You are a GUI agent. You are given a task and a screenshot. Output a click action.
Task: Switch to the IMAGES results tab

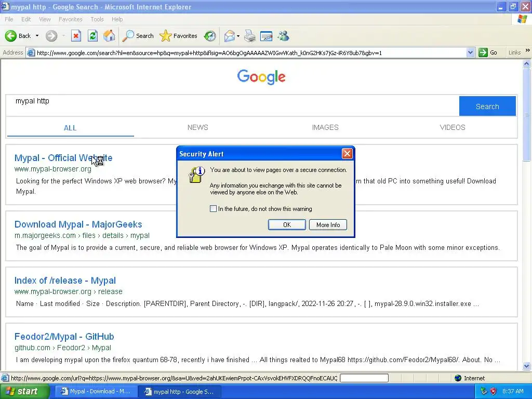(325, 127)
